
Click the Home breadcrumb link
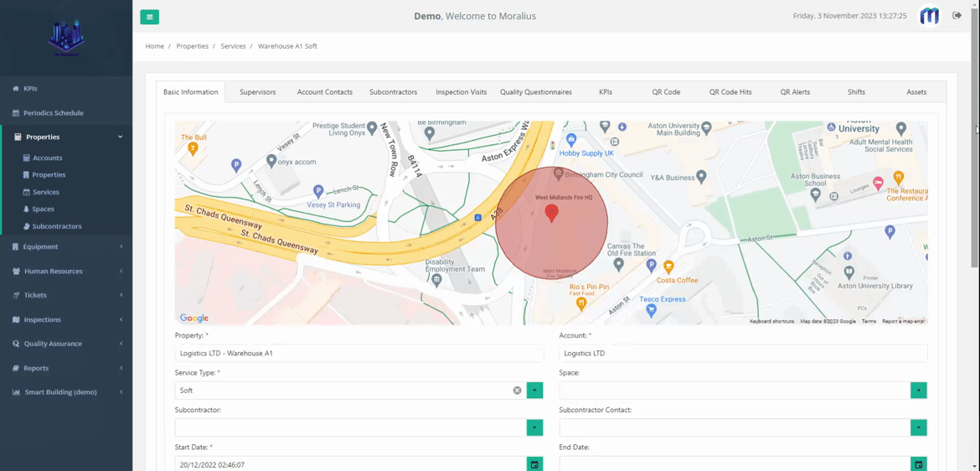[154, 46]
